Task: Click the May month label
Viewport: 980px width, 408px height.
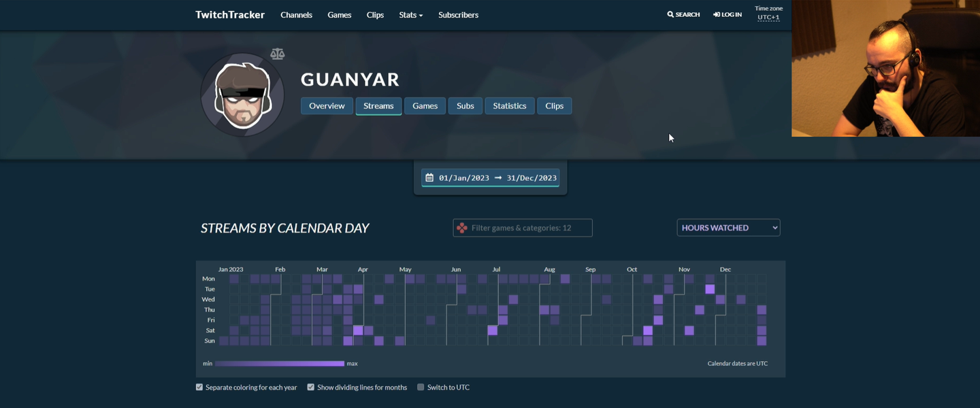Action: click(x=405, y=269)
